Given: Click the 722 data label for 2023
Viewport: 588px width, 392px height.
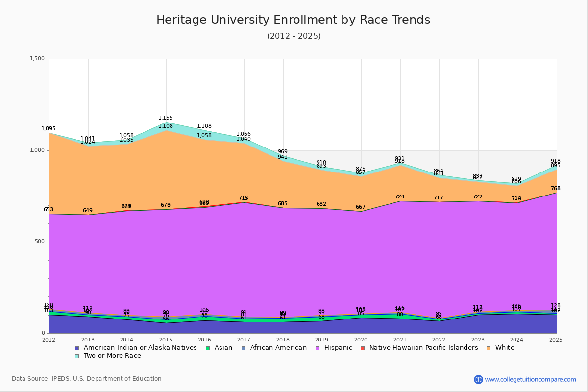Looking at the screenshot, I should click(478, 197).
